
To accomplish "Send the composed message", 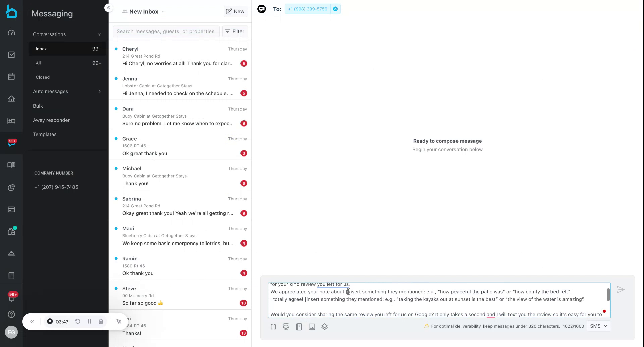I will (621, 289).
